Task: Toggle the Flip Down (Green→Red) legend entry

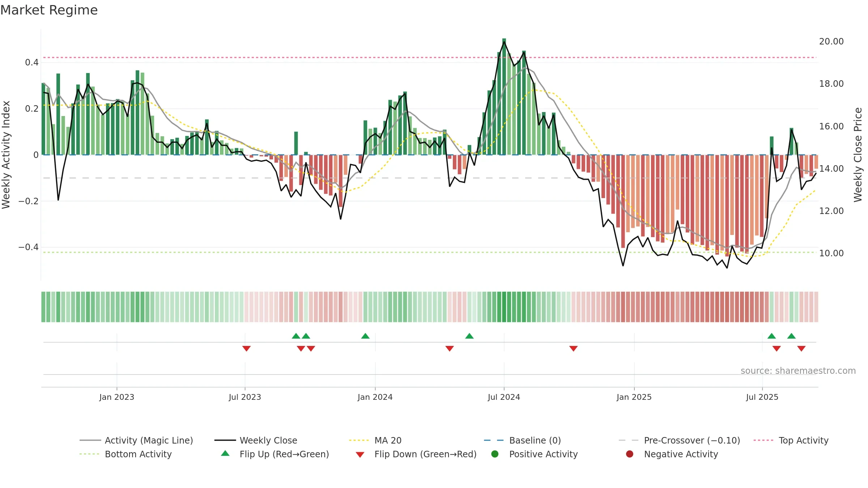Action: click(416, 454)
